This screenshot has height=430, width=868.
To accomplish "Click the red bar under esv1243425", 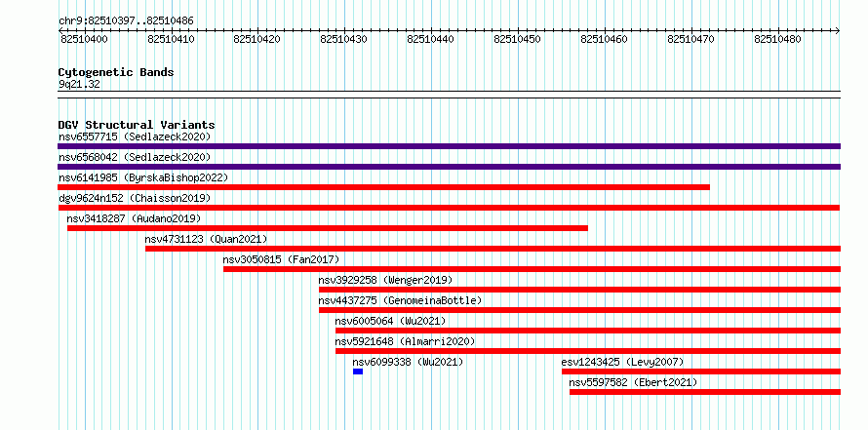I will [x=701, y=371].
